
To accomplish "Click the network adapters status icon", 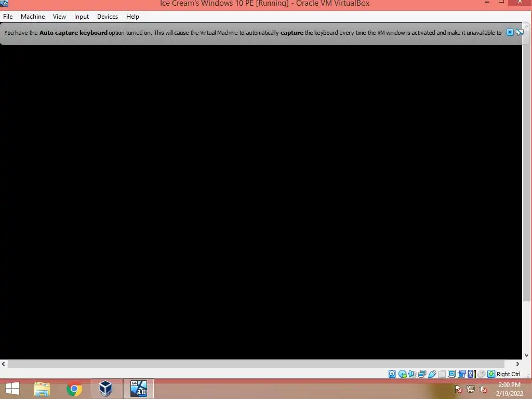I will [x=422, y=374].
